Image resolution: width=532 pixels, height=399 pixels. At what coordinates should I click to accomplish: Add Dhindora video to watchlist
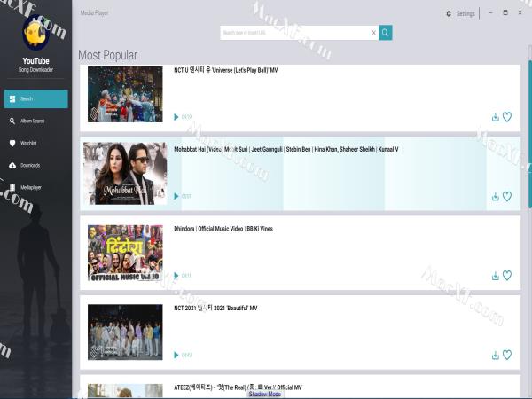(x=507, y=276)
